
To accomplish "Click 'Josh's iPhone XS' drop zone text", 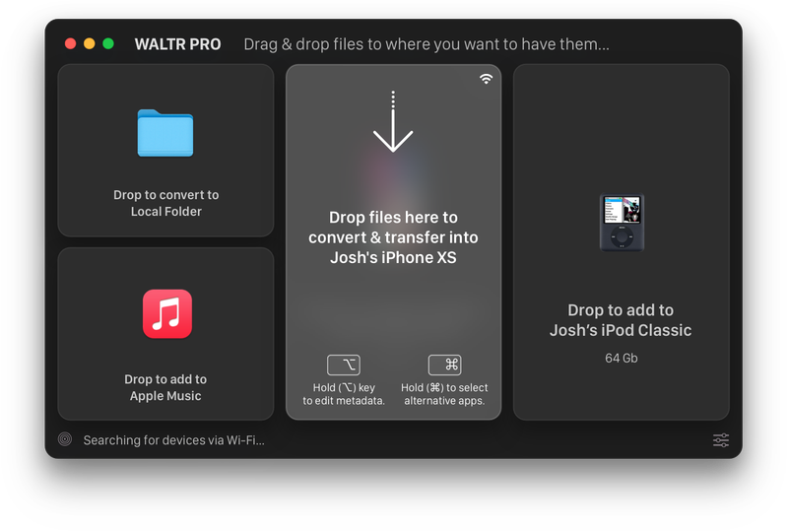I will click(393, 237).
